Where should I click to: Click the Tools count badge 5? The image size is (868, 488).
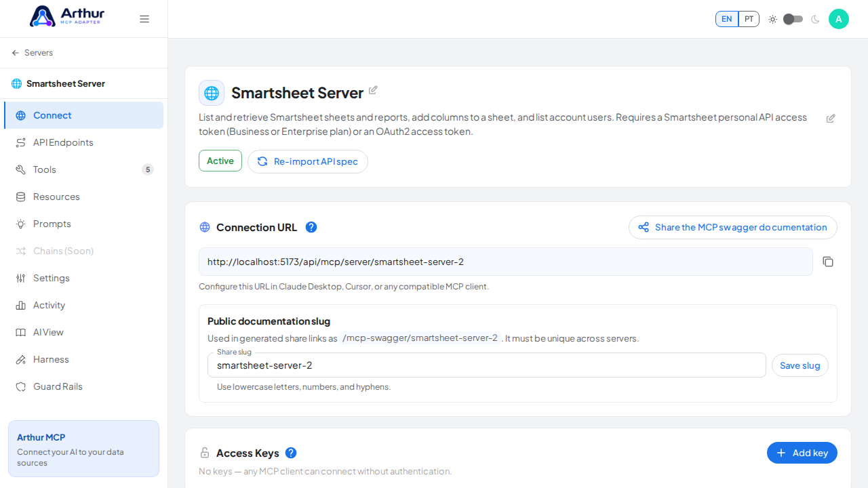148,169
